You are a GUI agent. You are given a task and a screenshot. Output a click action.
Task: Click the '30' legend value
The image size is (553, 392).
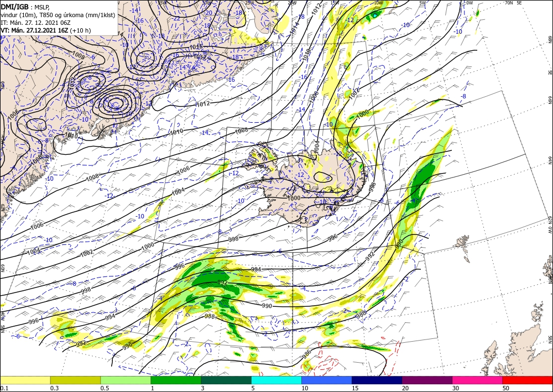tap(456, 388)
